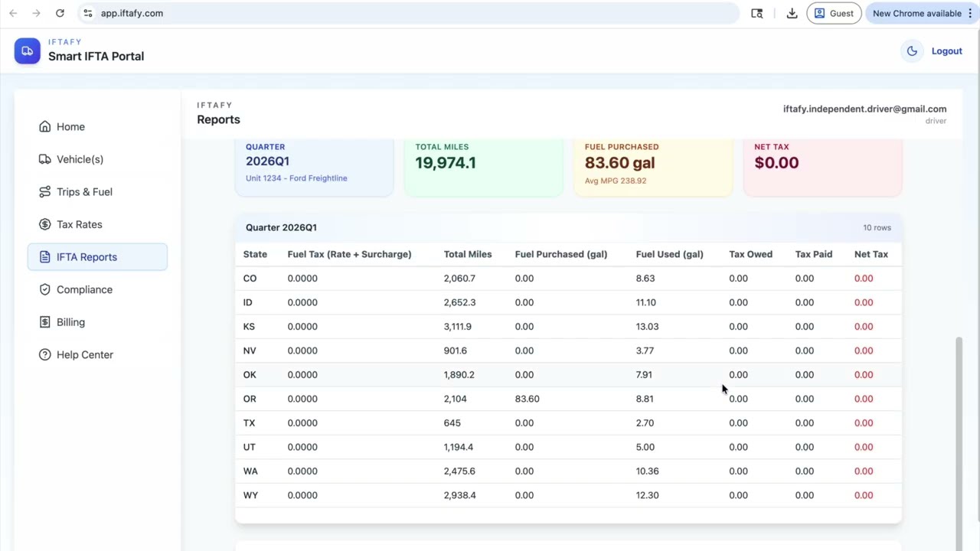Open Tax Rates in sidebar
The image size is (980, 551).
coord(97,224)
